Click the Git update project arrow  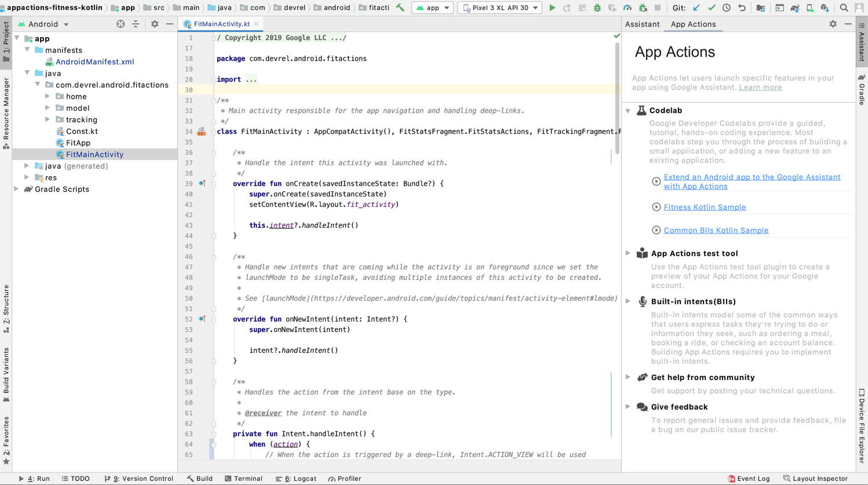click(x=696, y=8)
